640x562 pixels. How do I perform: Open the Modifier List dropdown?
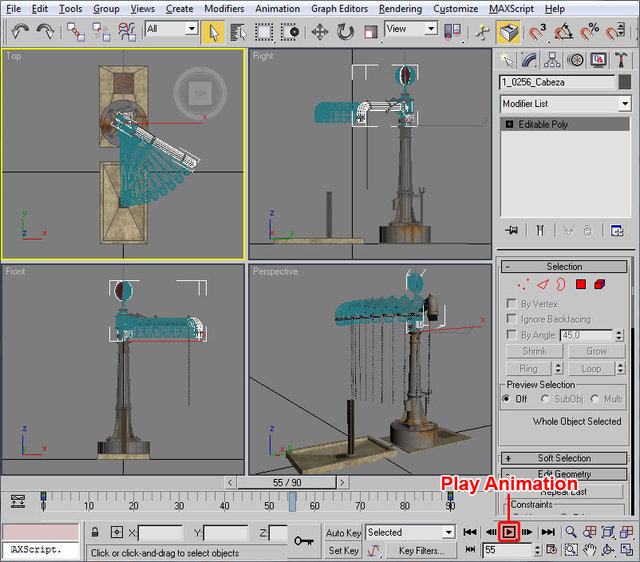(566, 104)
